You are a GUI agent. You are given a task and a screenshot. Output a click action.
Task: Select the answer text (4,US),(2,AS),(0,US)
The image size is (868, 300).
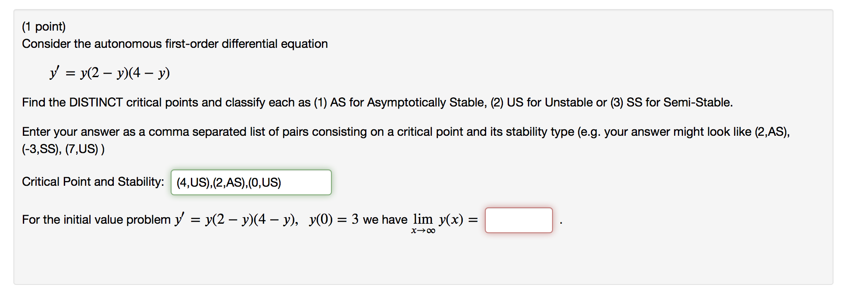(229, 183)
